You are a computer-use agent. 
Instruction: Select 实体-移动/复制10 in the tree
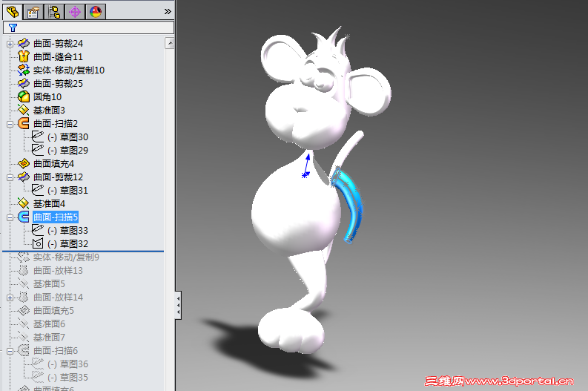point(69,70)
